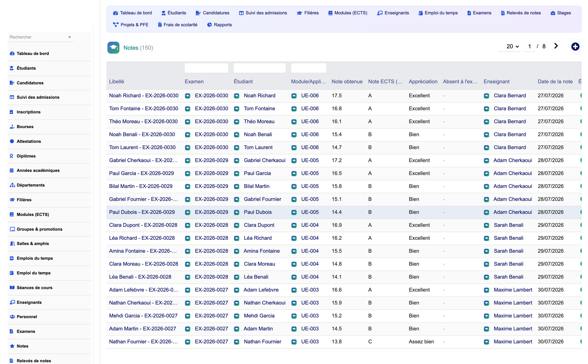Open Rapports top tab

(219, 25)
